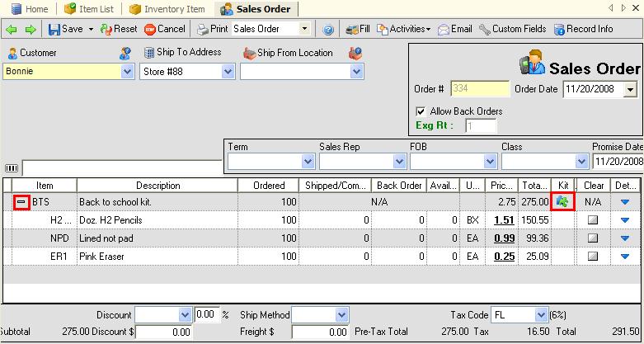The image size is (644, 344).
Task: Click the kit icon in BTS row
Action: pyautogui.click(x=564, y=201)
